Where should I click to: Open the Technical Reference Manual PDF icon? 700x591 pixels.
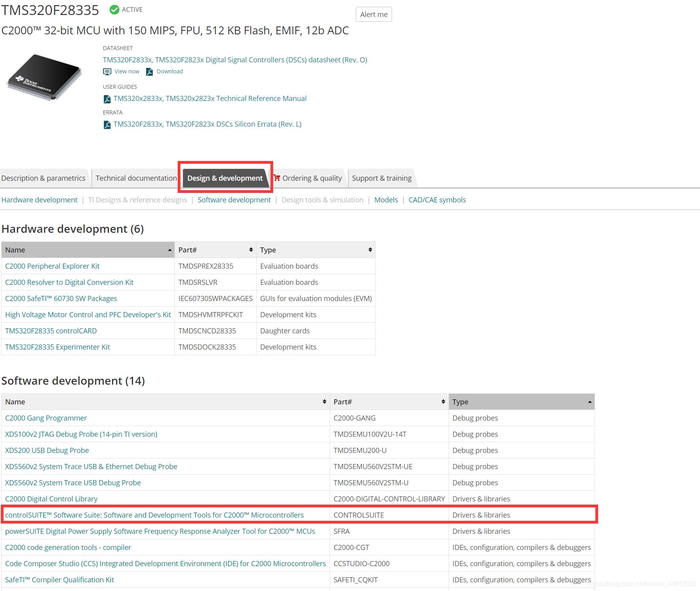(107, 99)
